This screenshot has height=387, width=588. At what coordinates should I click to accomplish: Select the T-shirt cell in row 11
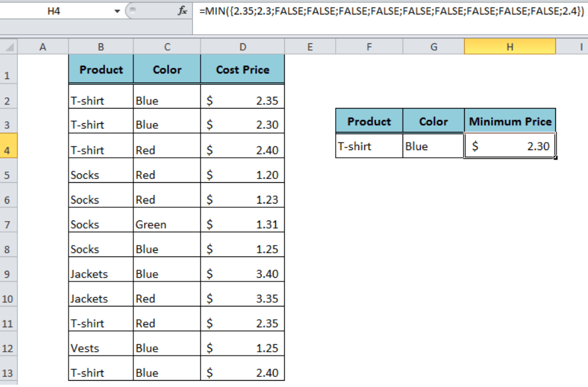pyautogui.click(x=101, y=319)
